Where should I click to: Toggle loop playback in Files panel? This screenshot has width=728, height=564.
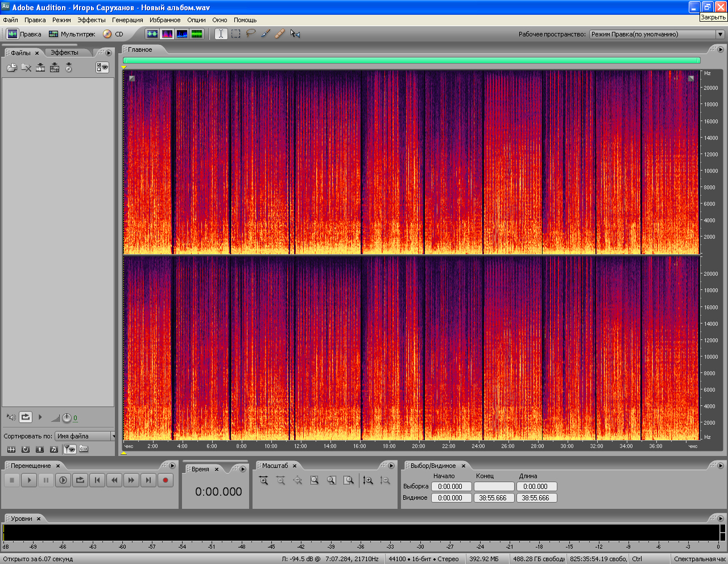(x=26, y=417)
